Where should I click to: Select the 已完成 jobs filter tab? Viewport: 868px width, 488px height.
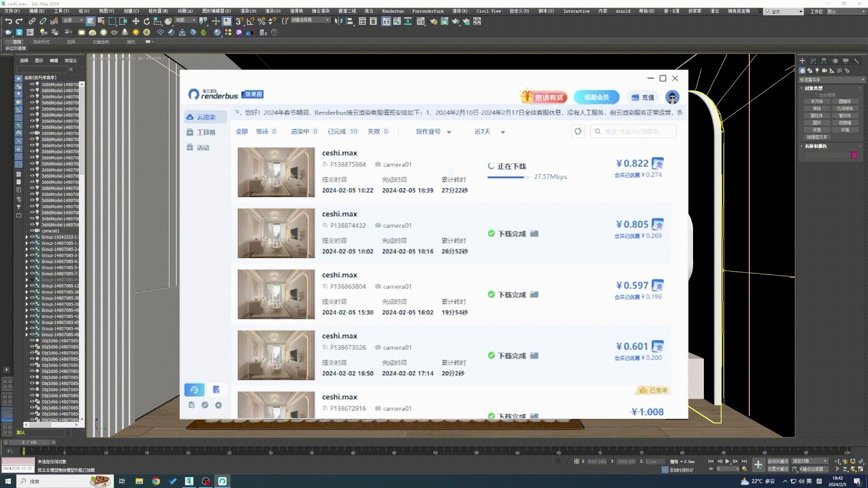click(343, 131)
